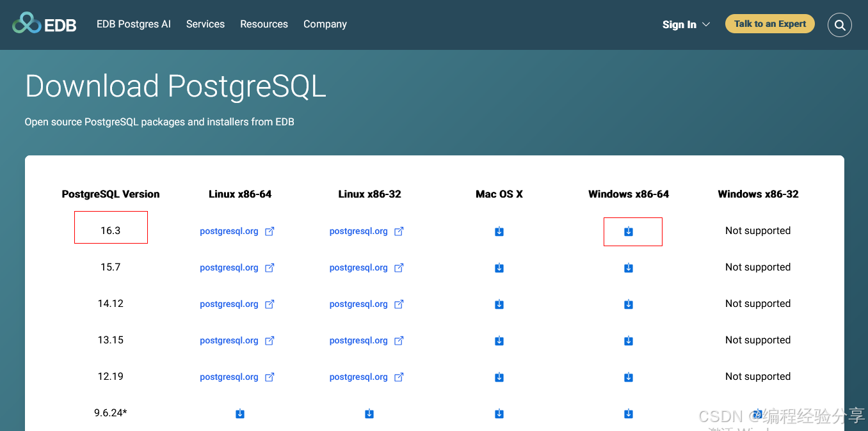Download PostgreSQL 12.19 for Mac OS X
This screenshot has width=868, height=431.
(499, 377)
